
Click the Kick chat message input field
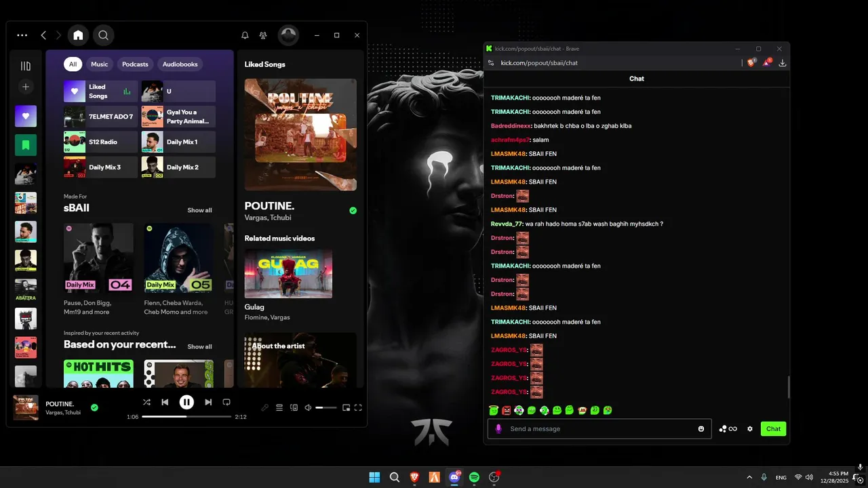[x=599, y=428]
